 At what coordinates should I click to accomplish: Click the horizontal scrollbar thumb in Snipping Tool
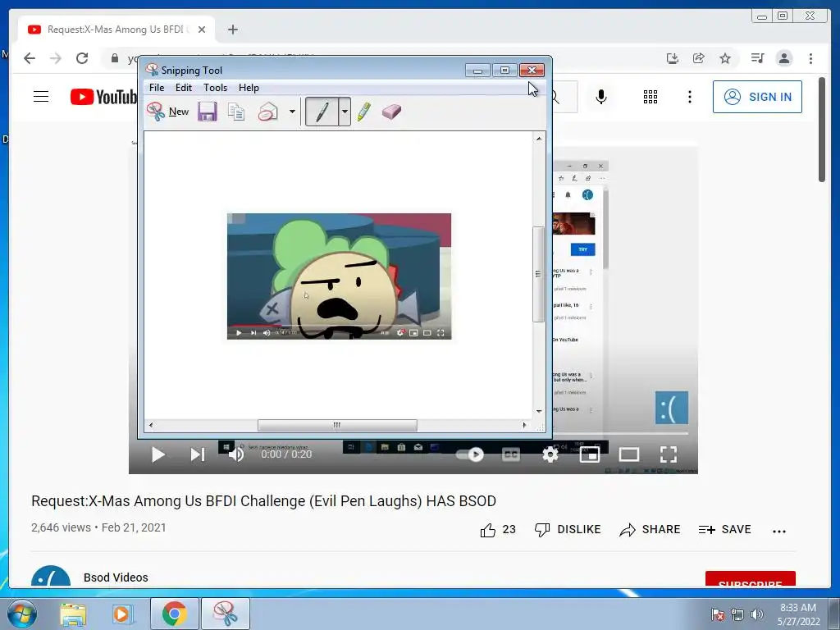(x=337, y=425)
